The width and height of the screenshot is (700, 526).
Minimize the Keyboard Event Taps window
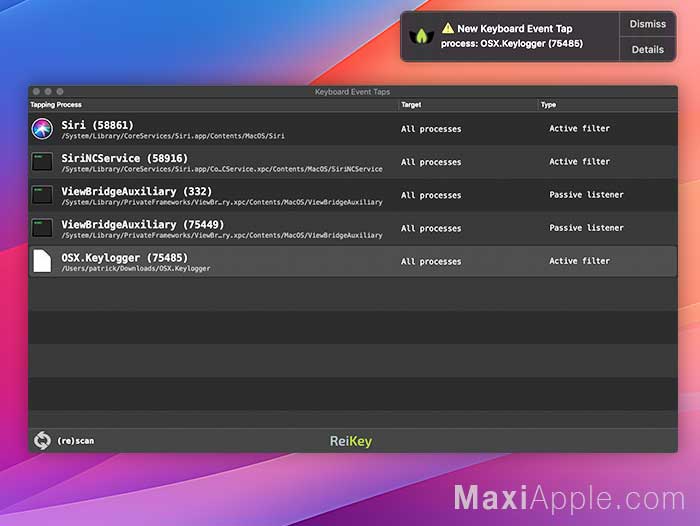(x=48, y=92)
